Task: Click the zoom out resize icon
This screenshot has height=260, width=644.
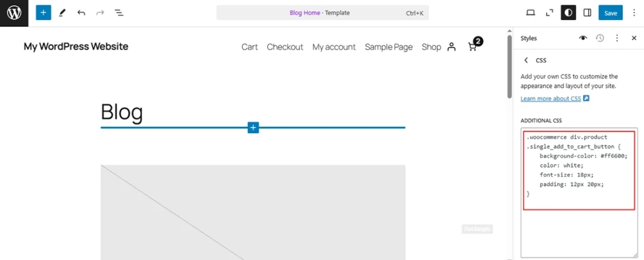Action: click(549, 13)
